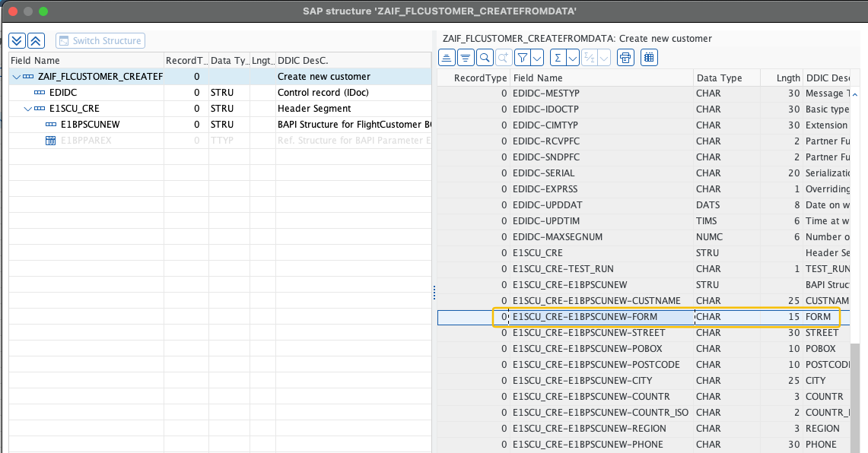Select the EDIDC-UPDTIM field cell
The height and width of the screenshot is (453, 868).
coord(602,221)
